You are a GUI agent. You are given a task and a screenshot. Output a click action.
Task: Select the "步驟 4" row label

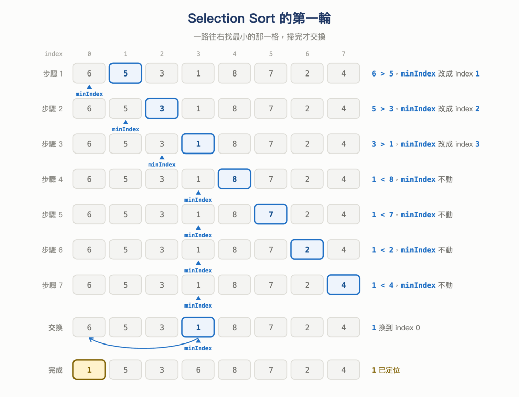pyautogui.click(x=52, y=179)
